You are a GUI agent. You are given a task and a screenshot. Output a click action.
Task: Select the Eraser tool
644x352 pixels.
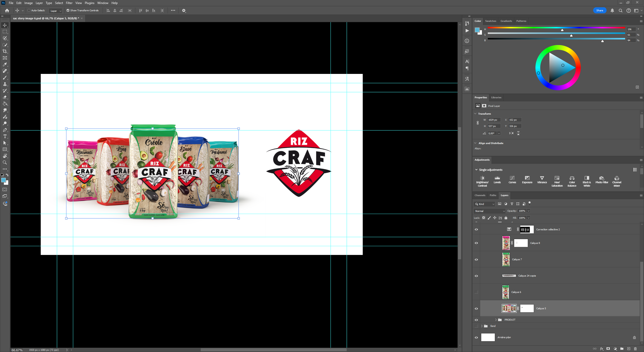click(5, 97)
